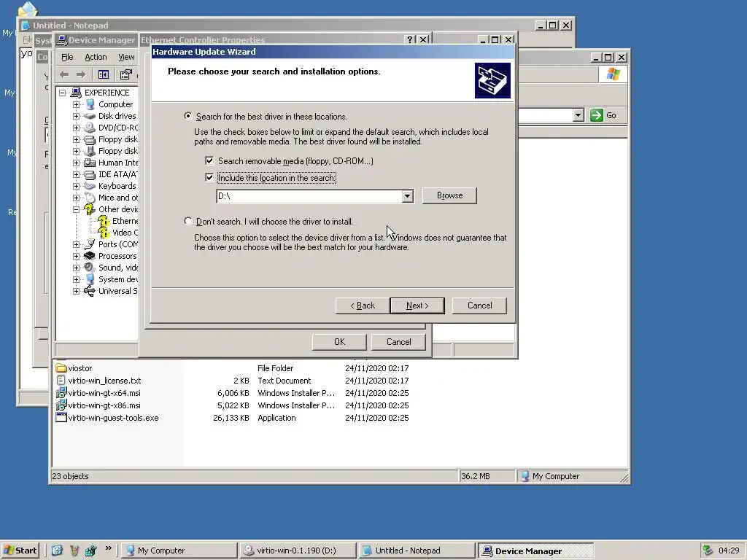Screen dimensions: 747x560
Task: Click inside the D:\ path field
Action: pos(309,195)
